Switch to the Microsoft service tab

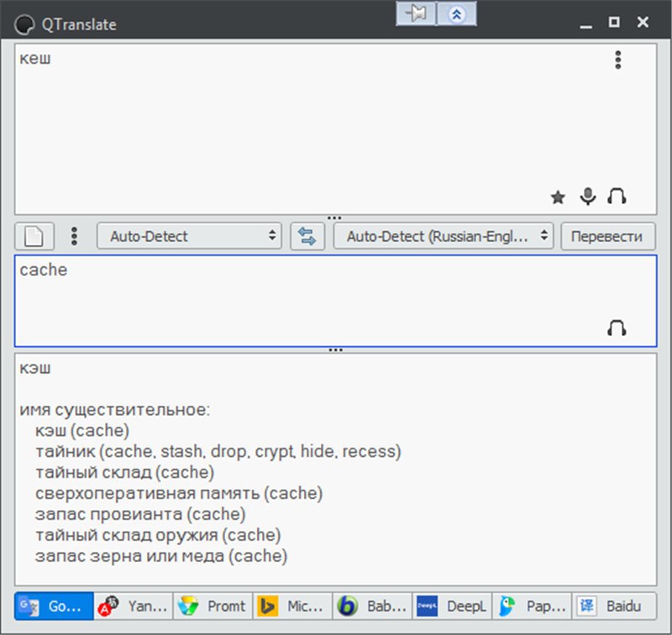click(x=292, y=606)
